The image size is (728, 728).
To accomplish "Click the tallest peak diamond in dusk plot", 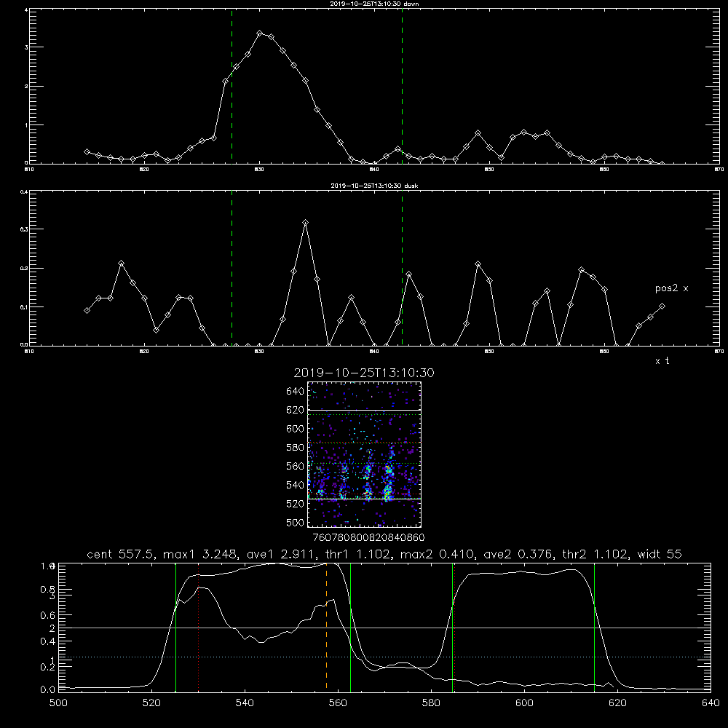I will (305, 222).
